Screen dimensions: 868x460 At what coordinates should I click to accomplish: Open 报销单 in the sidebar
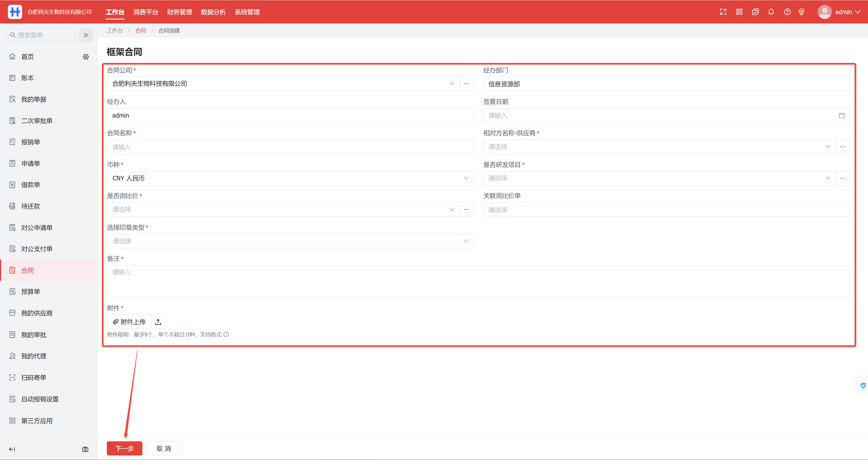coord(31,142)
